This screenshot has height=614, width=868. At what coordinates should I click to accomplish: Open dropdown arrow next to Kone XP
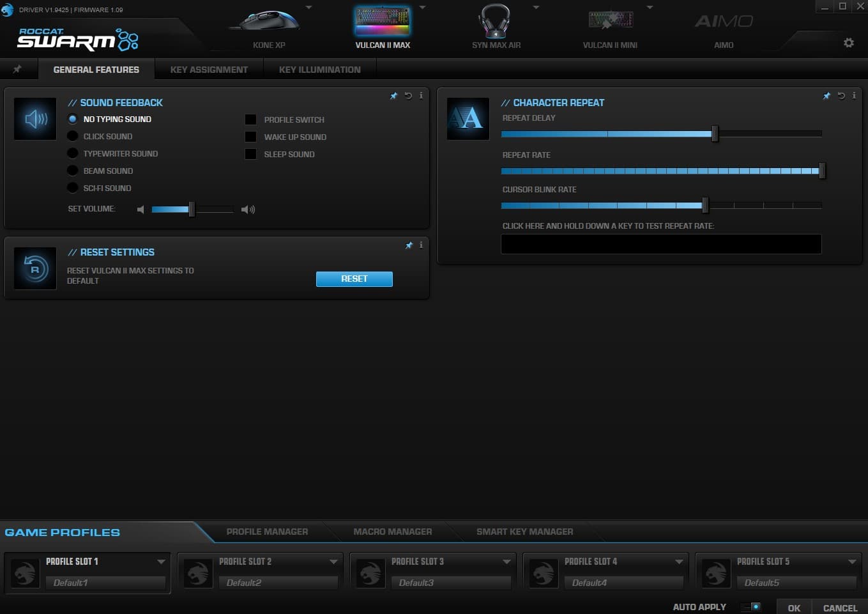[308, 8]
